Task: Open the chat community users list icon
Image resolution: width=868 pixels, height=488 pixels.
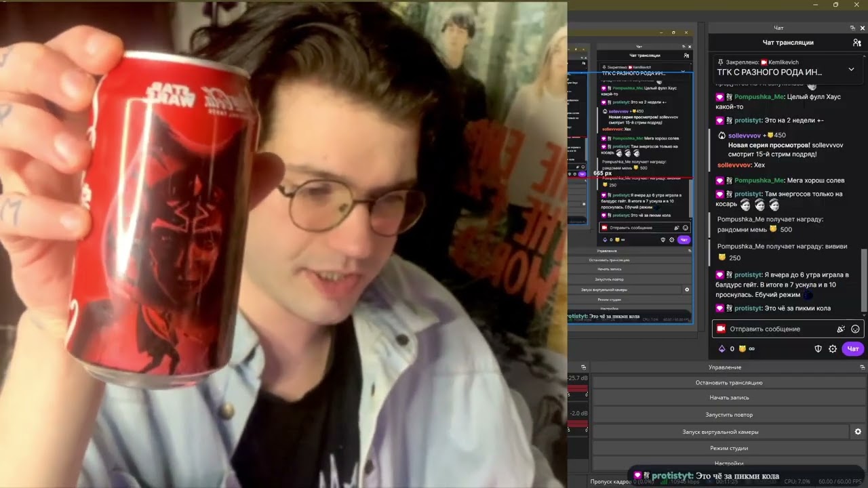Action: pos(857,43)
